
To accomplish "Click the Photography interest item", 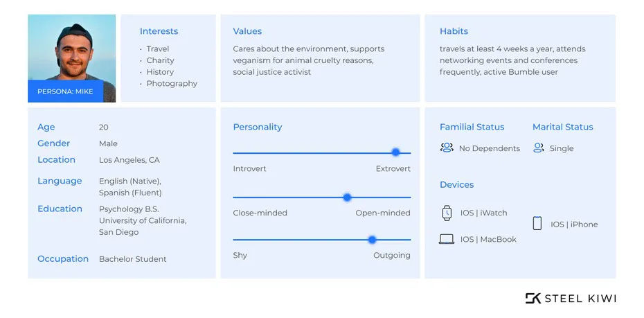I will click(x=172, y=83).
